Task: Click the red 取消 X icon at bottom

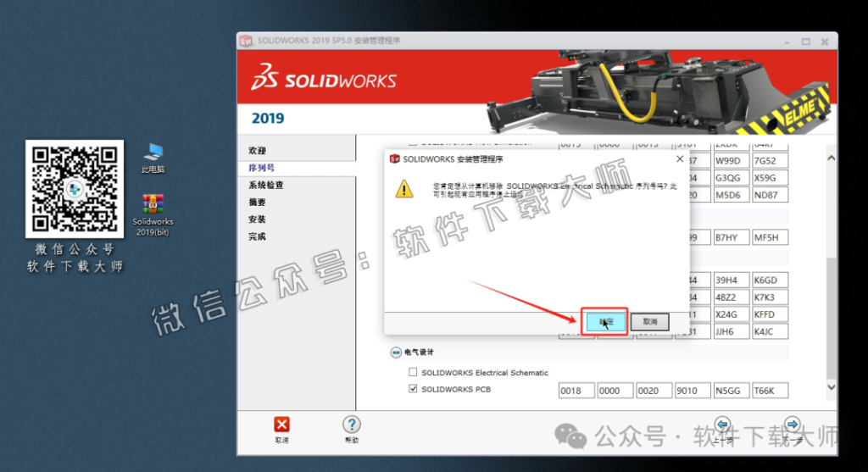Action: point(281,425)
